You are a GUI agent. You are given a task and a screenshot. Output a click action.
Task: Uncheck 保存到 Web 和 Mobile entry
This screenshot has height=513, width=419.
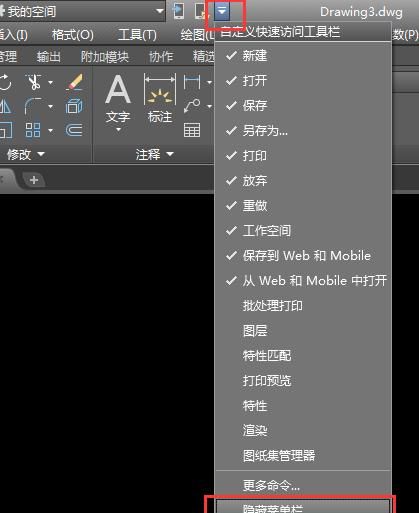click(x=303, y=256)
